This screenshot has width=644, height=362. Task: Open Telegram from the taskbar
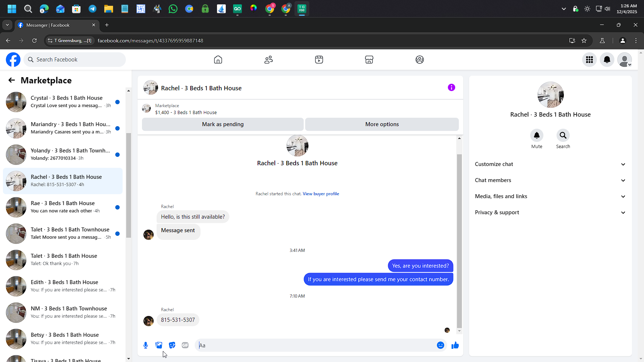[93, 9]
